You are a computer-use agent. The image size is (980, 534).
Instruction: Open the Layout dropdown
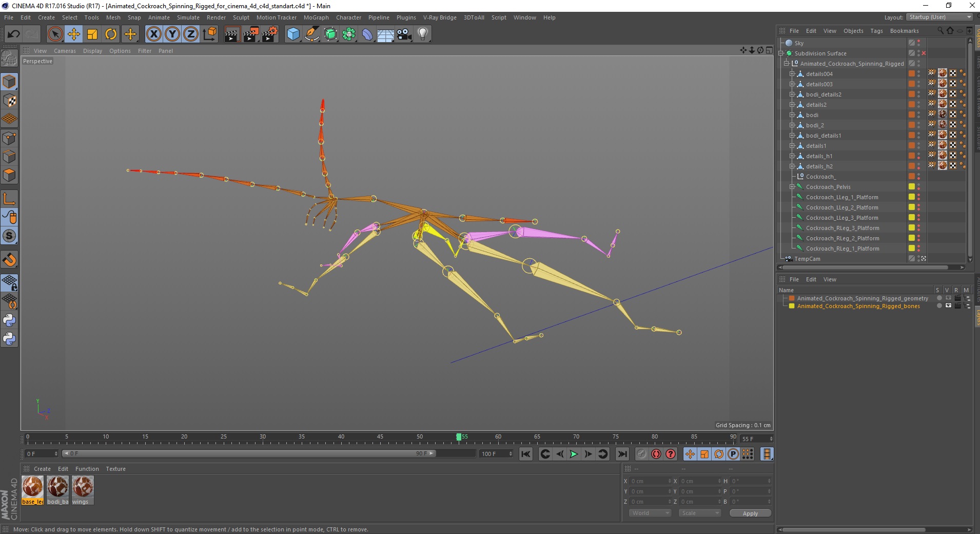(939, 17)
